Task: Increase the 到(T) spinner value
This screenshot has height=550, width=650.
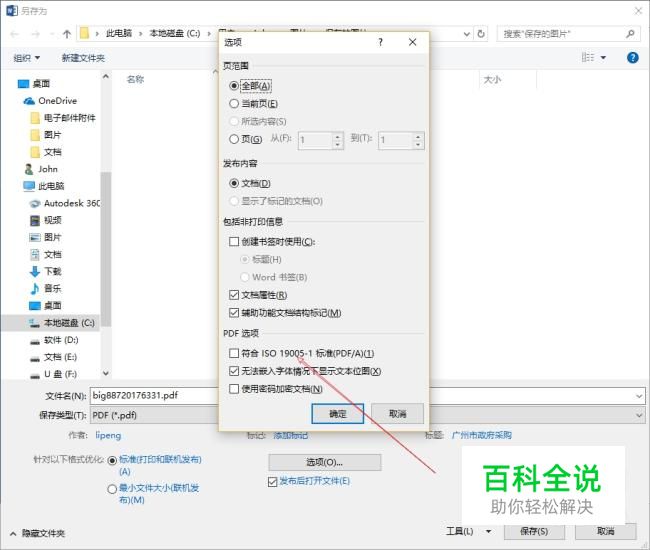Action: (x=418, y=136)
